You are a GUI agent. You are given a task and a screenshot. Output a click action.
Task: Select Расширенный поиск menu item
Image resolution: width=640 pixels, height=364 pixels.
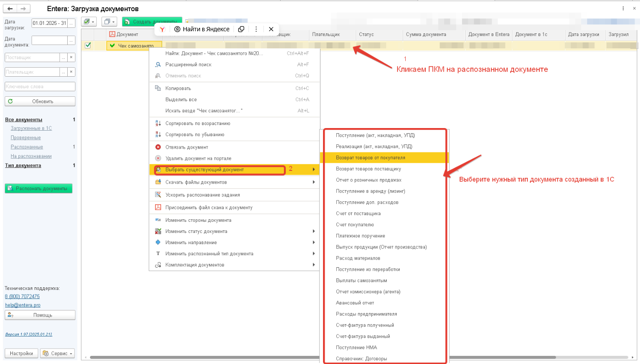pos(234,65)
